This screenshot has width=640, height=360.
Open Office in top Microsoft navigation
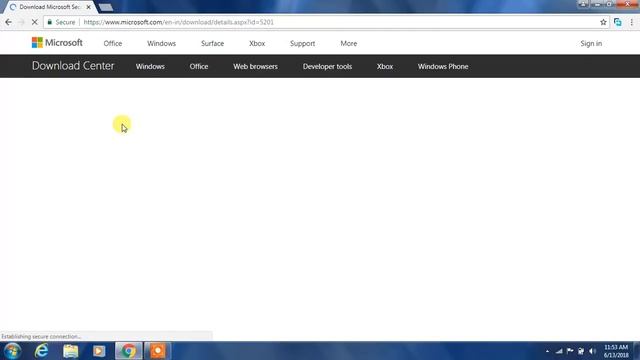(113, 44)
